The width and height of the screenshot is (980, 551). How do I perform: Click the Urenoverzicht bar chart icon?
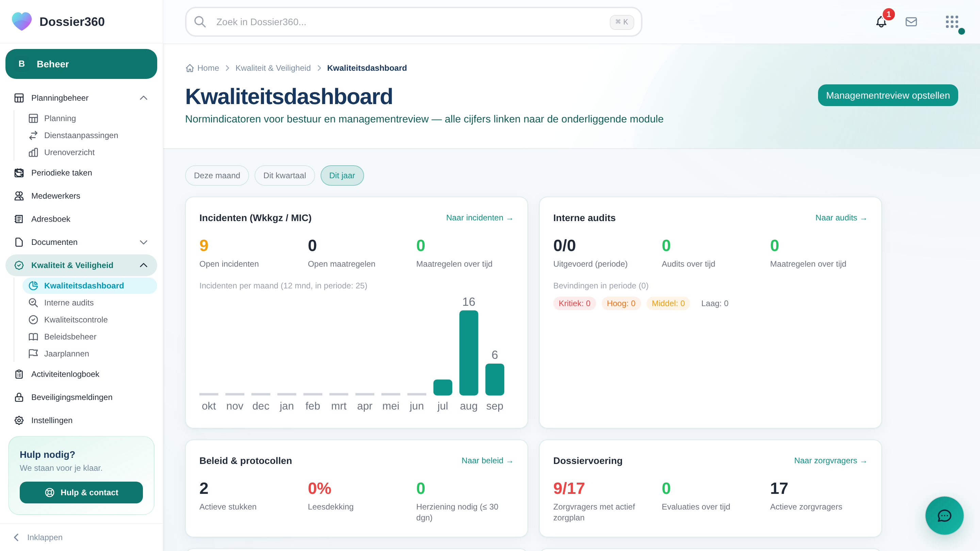pyautogui.click(x=33, y=152)
